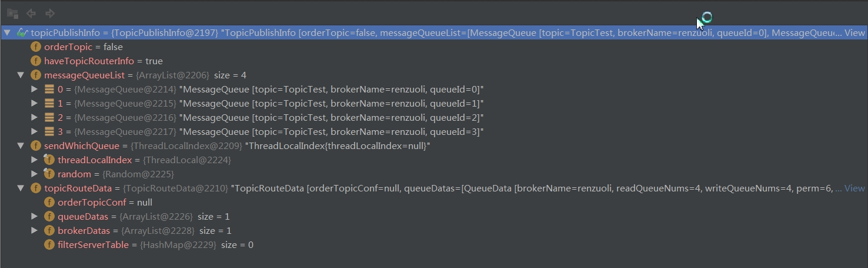Expand the threadLocalIndex node
Screen dimensions: 868x268
[35, 160]
